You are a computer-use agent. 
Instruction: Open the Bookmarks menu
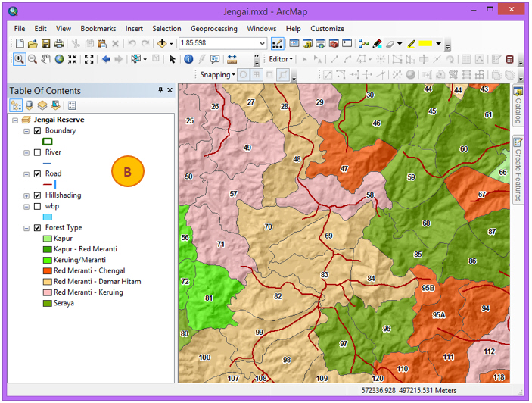(98, 29)
